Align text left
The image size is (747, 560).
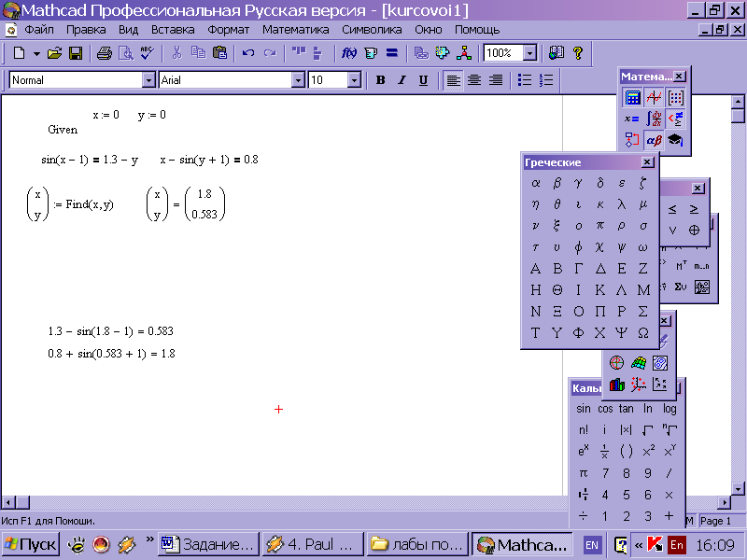pyautogui.click(x=453, y=80)
